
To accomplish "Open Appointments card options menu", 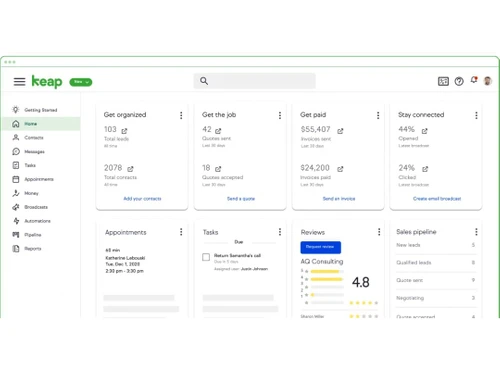I will (181, 232).
